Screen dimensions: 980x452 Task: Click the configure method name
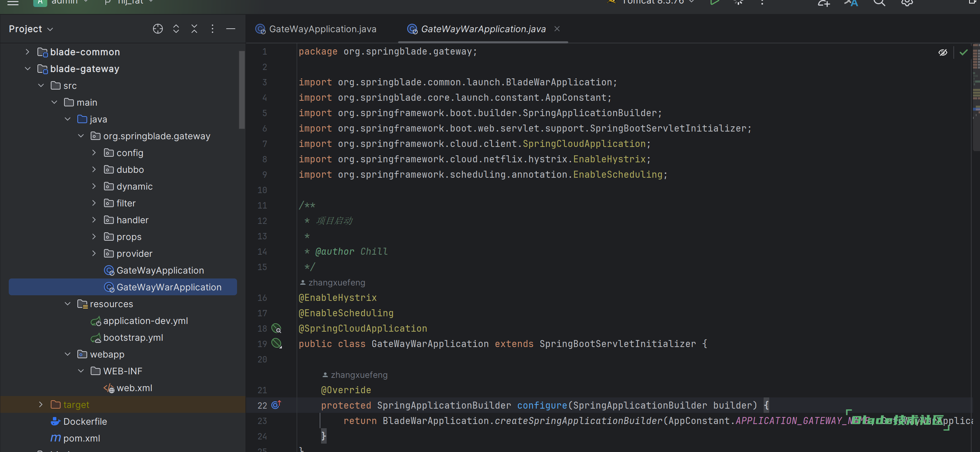[x=542, y=405]
